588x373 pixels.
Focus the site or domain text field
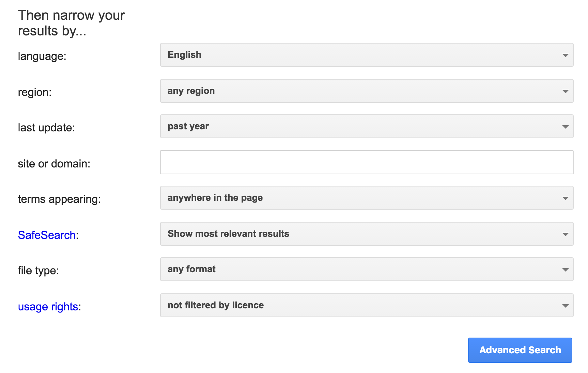367,162
